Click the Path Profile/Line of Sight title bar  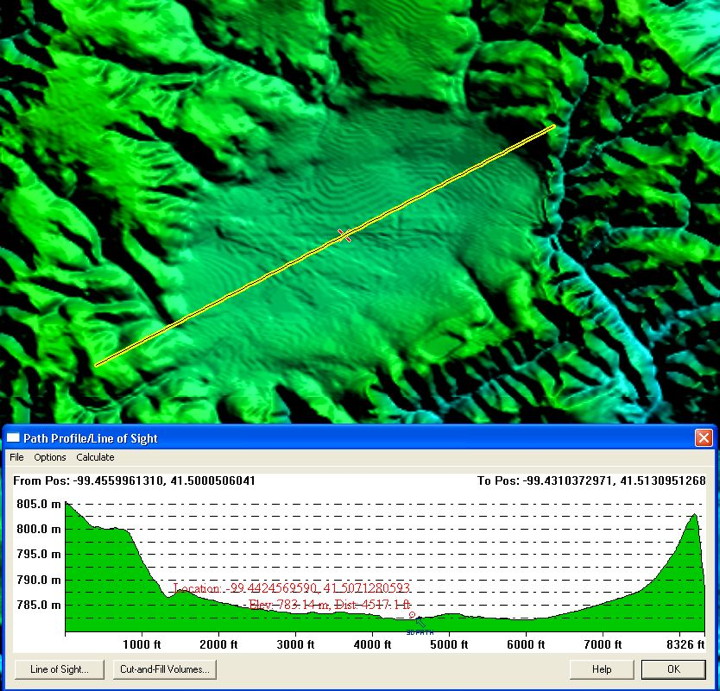(350, 438)
